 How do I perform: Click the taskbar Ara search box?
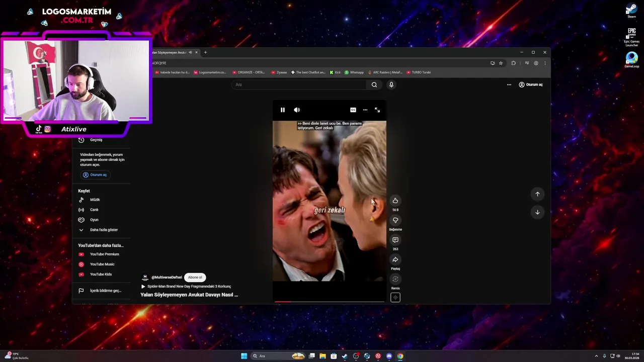tap(279, 356)
